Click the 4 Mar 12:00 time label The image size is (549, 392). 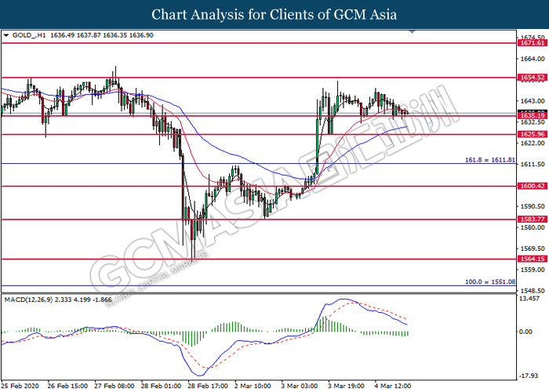392,386
